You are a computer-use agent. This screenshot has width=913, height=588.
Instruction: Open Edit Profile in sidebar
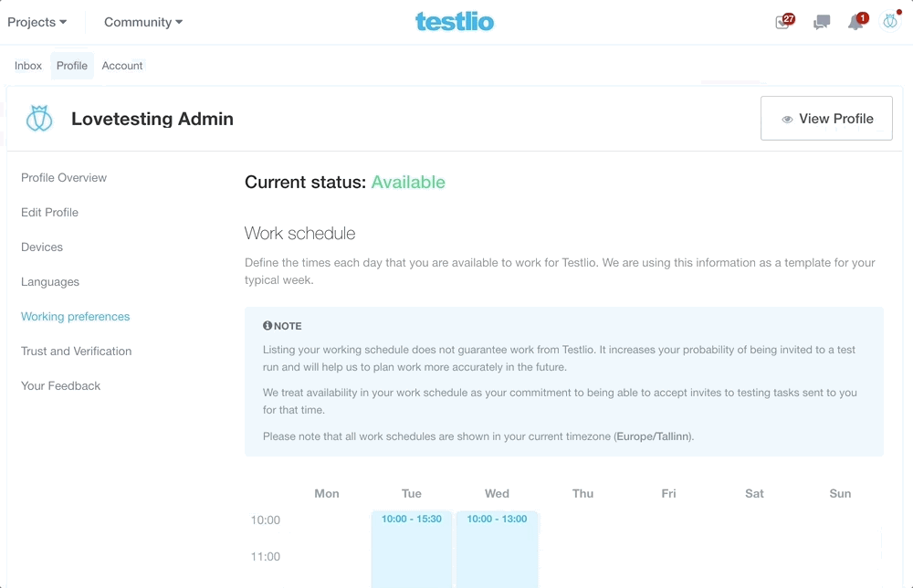pyautogui.click(x=49, y=213)
